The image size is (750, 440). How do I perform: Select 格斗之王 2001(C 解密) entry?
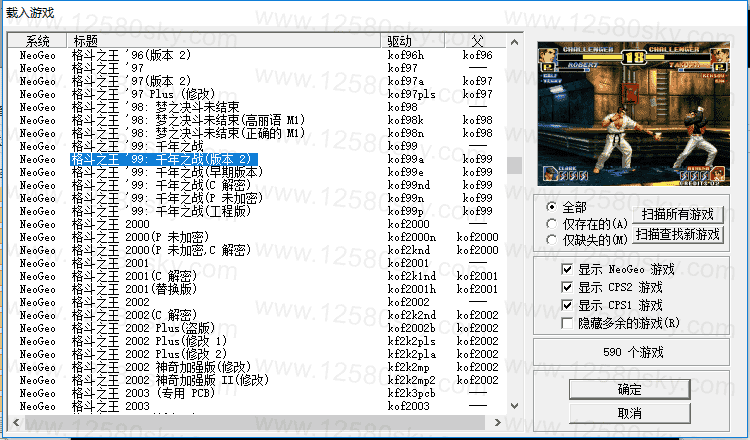[x=256, y=276]
